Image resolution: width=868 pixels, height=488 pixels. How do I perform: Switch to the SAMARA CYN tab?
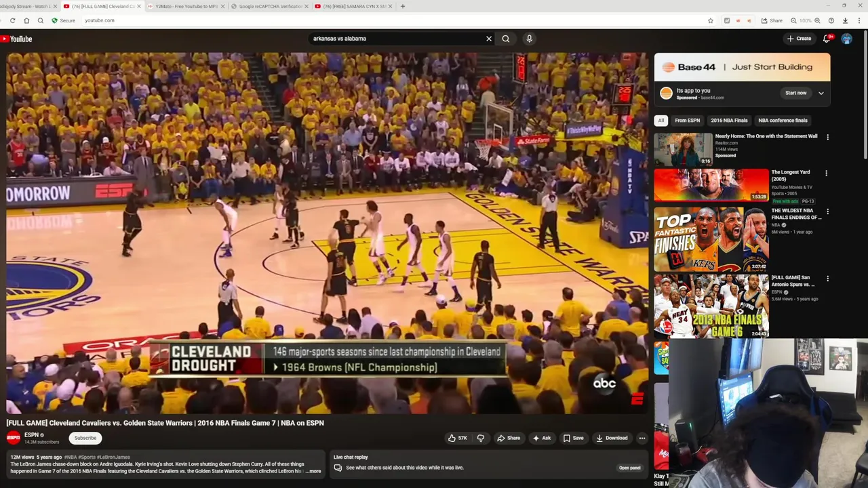[353, 6]
